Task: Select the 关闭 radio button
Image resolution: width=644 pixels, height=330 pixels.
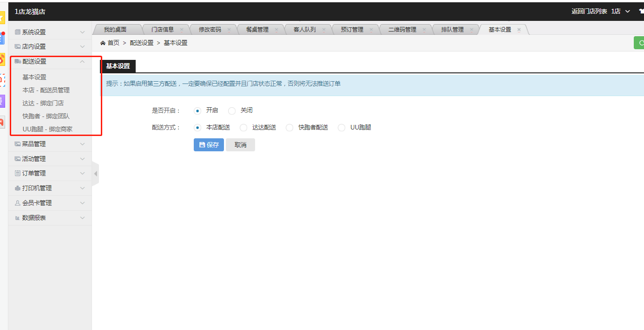Action: (232, 110)
